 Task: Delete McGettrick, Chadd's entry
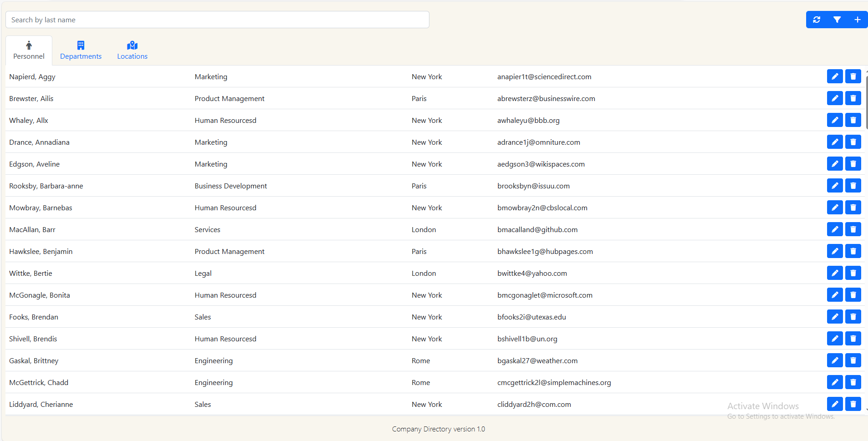853,382
